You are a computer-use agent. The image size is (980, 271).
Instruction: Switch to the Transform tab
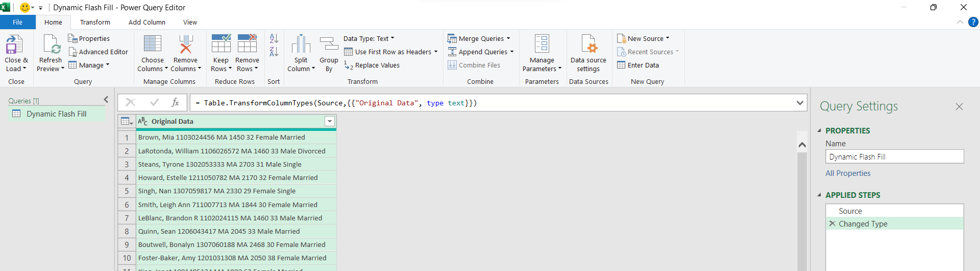click(x=95, y=22)
